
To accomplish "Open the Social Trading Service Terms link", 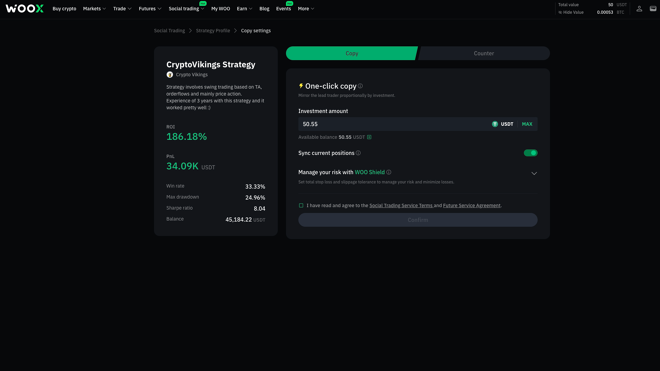I will [401, 206].
